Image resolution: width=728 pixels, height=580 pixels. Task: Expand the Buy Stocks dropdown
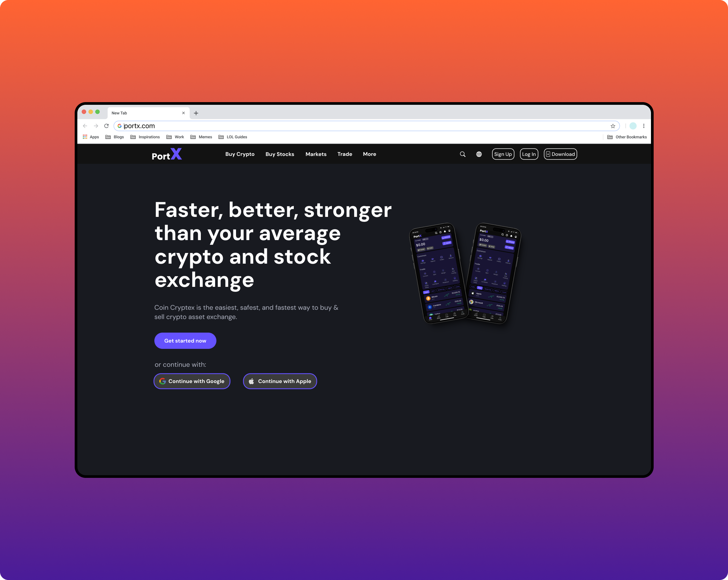(x=280, y=154)
